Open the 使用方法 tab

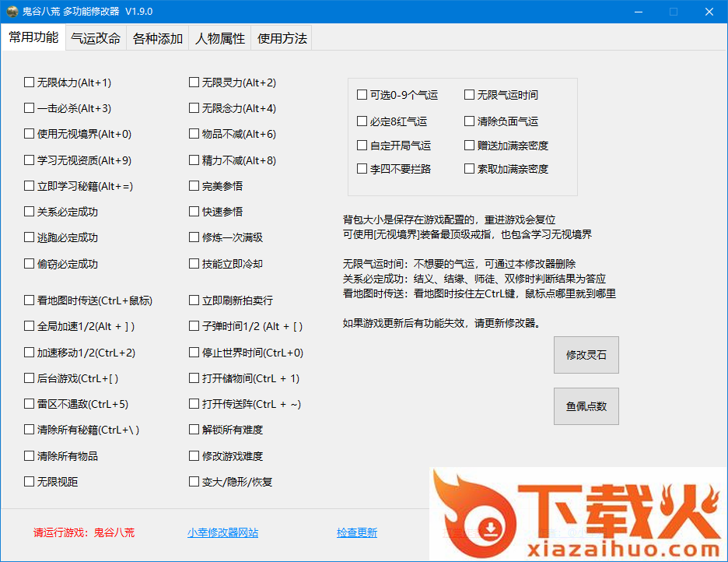282,38
